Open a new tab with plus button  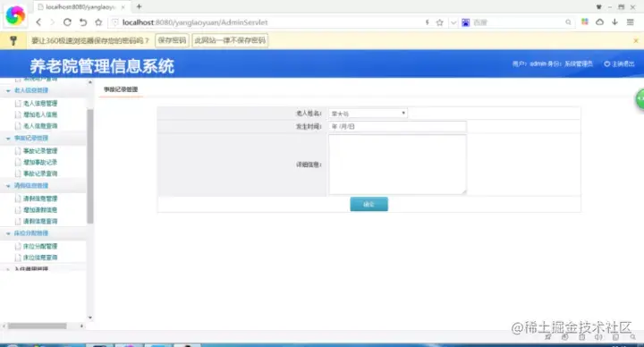[139, 6]
